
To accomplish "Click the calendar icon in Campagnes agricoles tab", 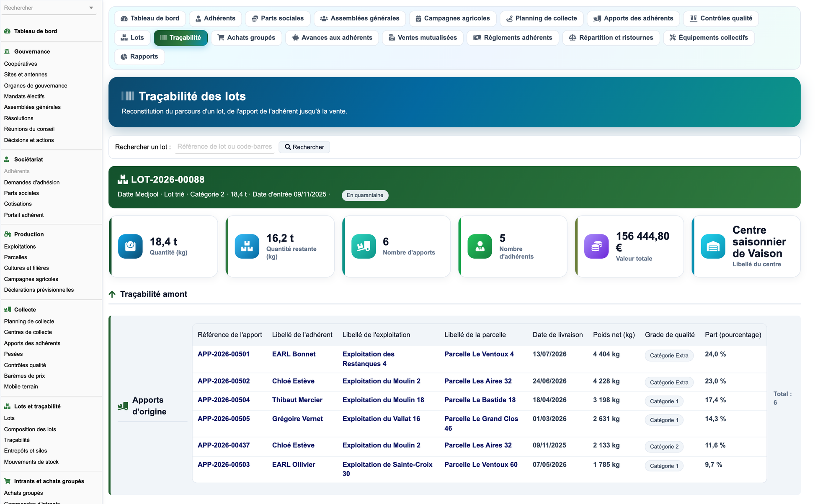I will 418,18.
